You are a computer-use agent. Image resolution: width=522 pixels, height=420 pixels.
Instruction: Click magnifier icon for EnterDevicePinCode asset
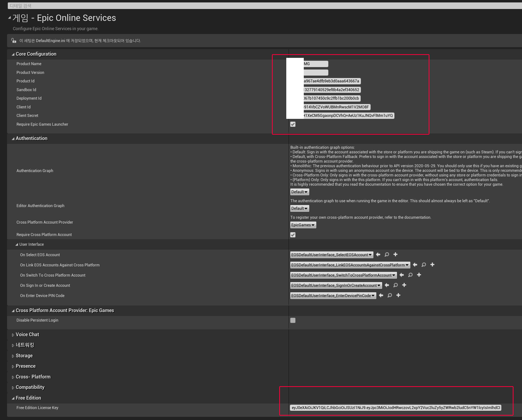(x=390, y=295)
